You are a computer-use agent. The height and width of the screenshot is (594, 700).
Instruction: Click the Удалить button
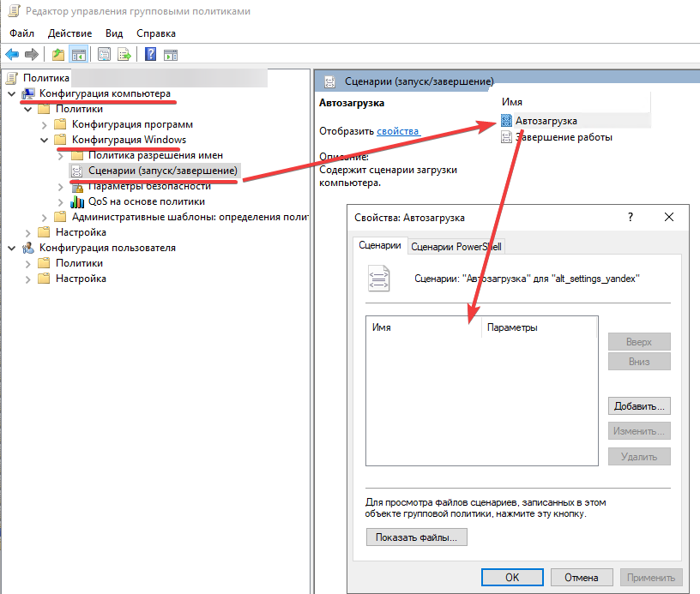coord(639,457)
